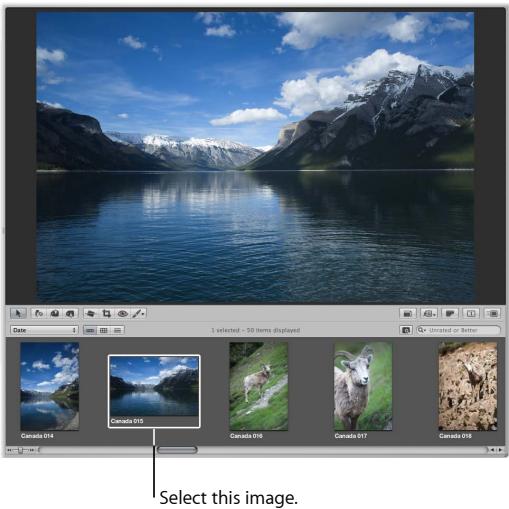Open the search field magnifier pop-up
Image resolution: width=509 pixels, height=509 pixels.
coord(422,330)
